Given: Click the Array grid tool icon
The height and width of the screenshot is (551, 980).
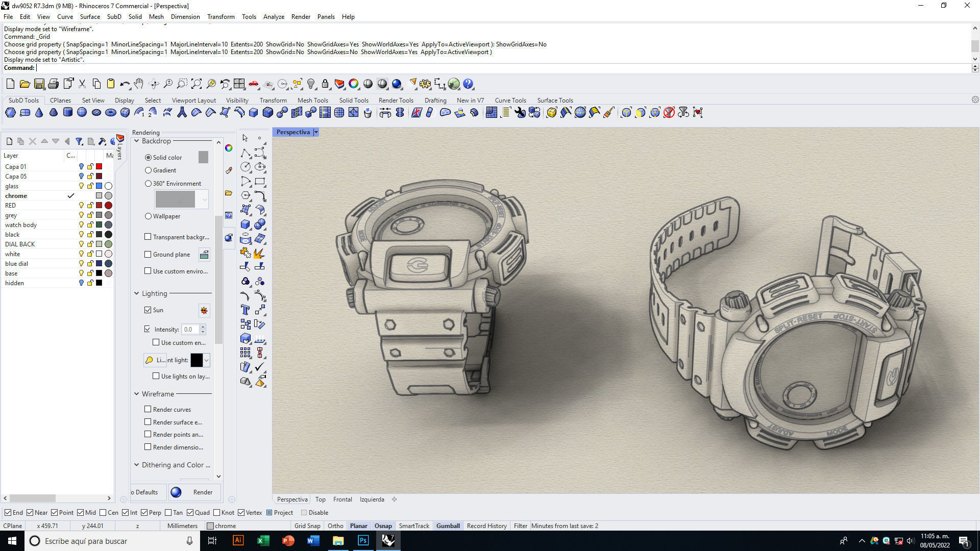Looking at the screenshot, I should click(x=246, y=353).
